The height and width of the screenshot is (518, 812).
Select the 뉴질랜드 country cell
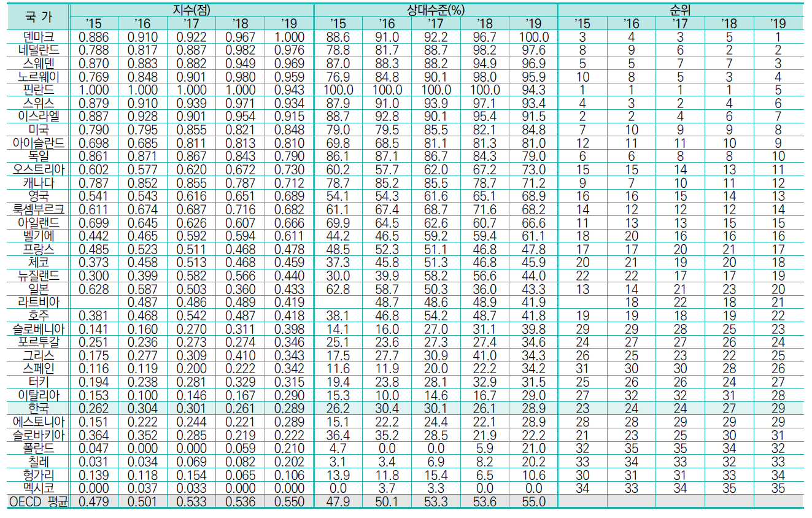38,275
